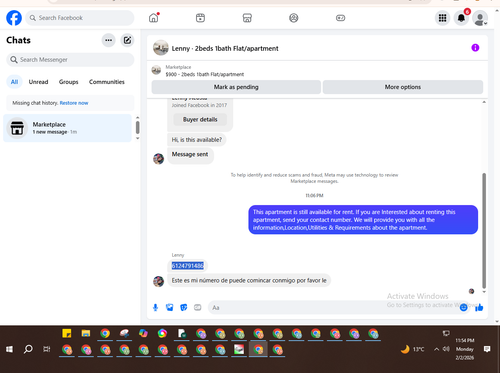Image resolution: width=500 pixels, height=373 pixels.
Task: Click the Mark as pending button
Action: click(236, 87)
